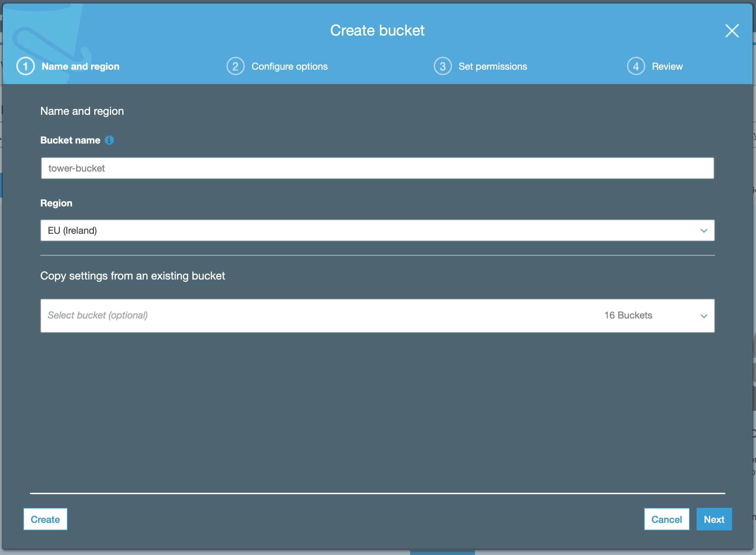This screenshot has height=555, width=756.
Task: Go to Configure options step
Action: (290, 66)
